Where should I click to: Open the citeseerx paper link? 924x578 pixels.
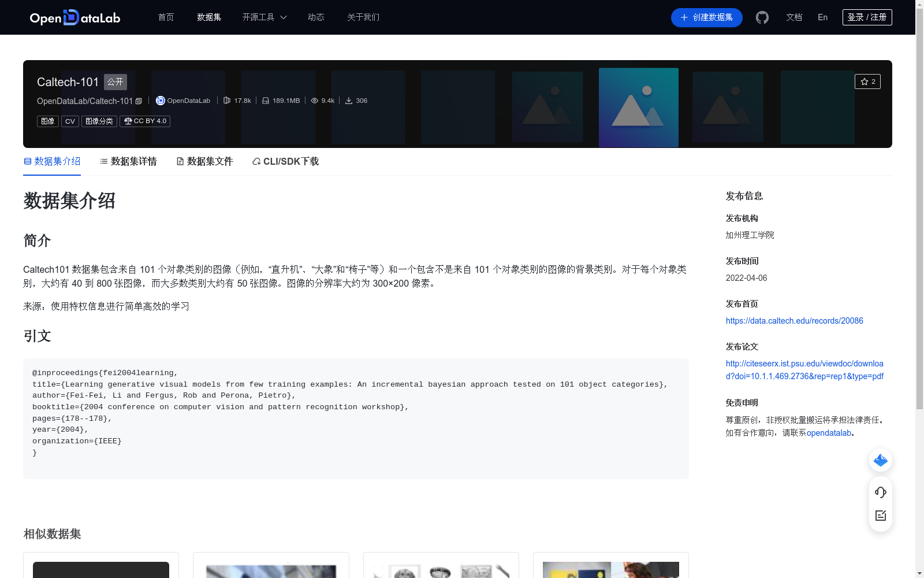pos(805,370)
